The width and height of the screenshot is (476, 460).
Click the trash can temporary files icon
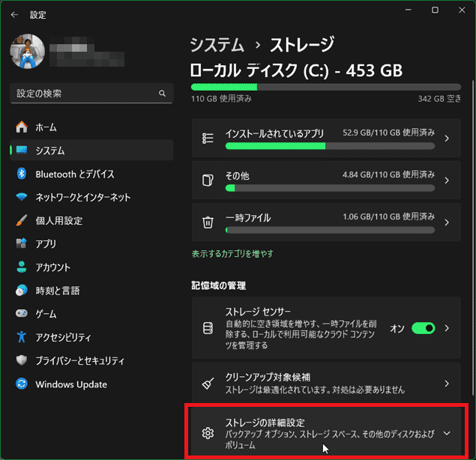pyautogui.click(x=208, y=223)
